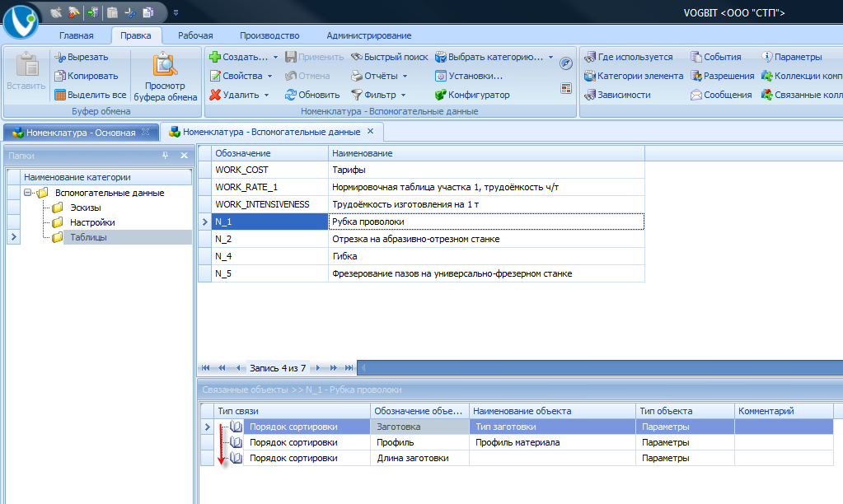Click the Профиль материала cell
Image resolution: width=843 pixels, height=504 pixels.
553,442
